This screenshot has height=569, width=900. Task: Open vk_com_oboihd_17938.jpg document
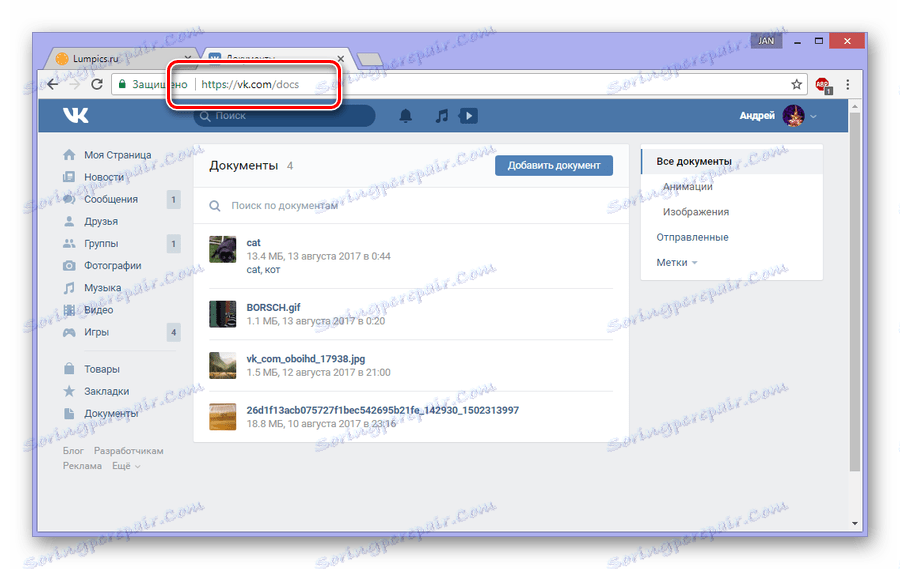pyautogui.click(x=305, y=359)
